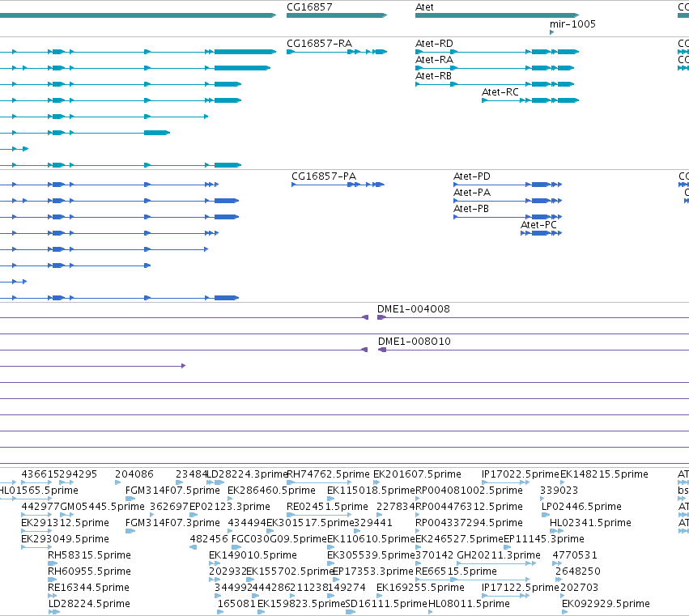The image size is (689, 616).
Task: Click EST RE02451.5prime
Action: coord(327,507)
